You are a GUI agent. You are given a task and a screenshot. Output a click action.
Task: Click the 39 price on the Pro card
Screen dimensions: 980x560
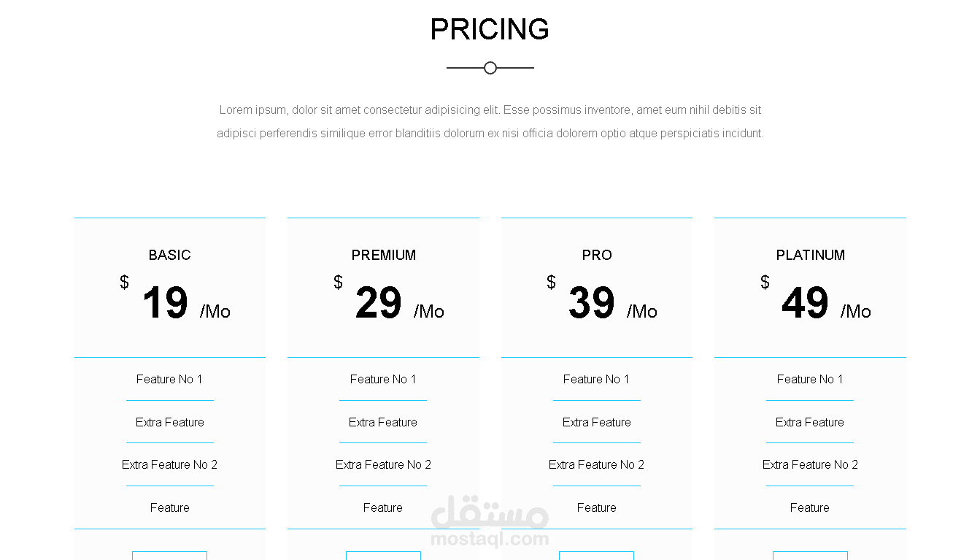[592, 303]
